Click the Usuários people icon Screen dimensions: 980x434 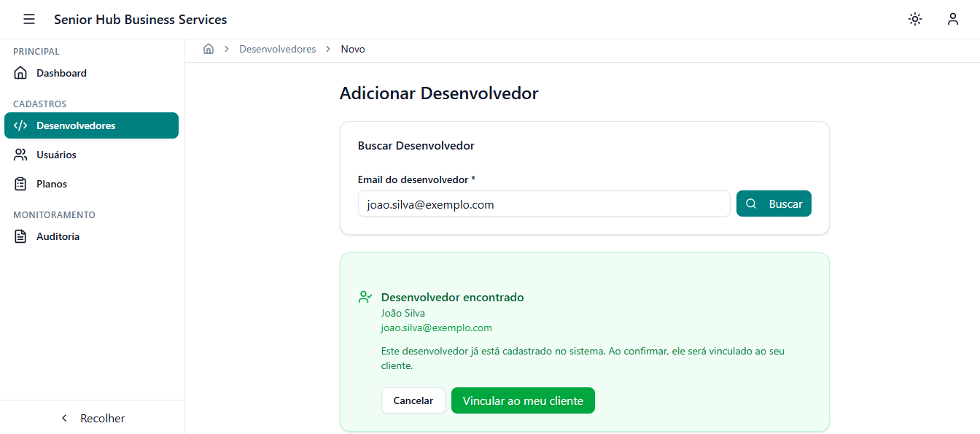21,155
